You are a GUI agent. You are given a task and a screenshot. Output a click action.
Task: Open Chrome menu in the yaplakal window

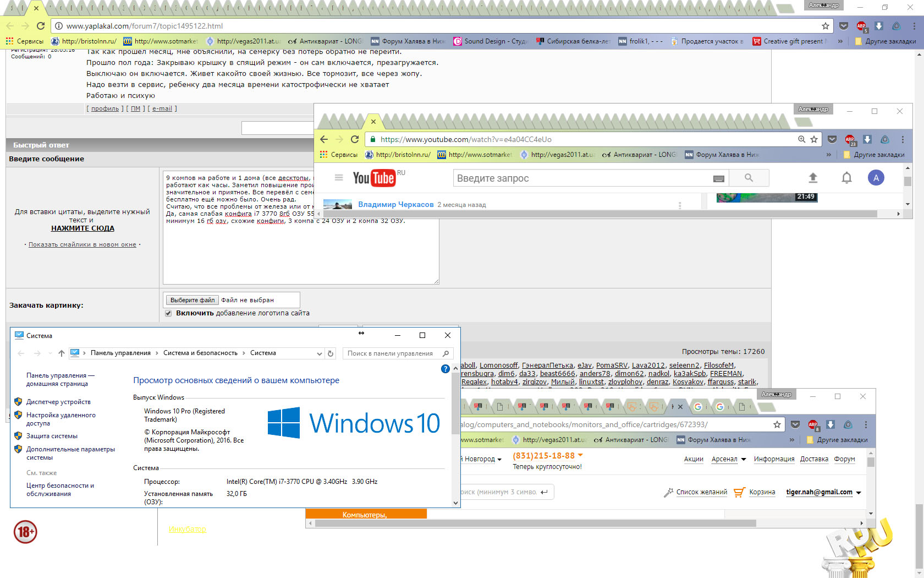click(914, 26)
